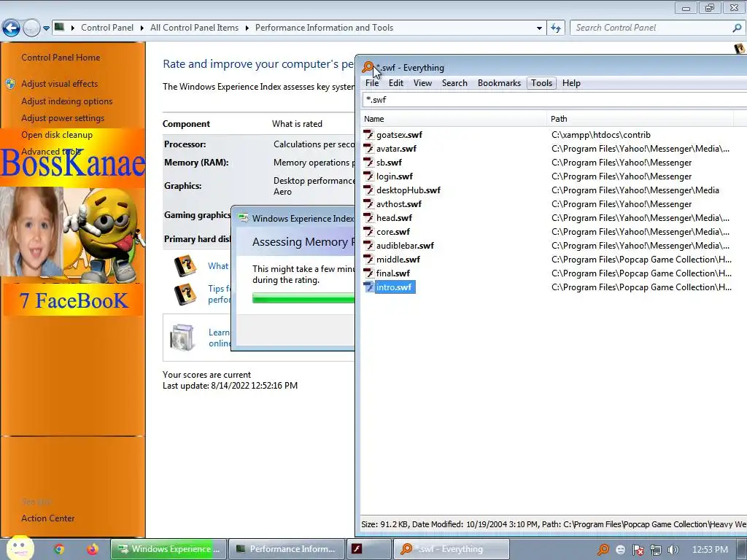Click the Control Panel back arrow button

(x=12, y=28)
